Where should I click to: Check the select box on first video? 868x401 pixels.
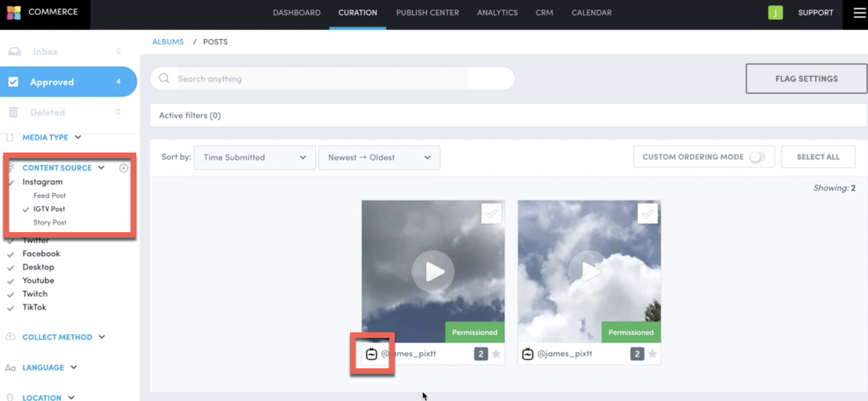click(x=491, y=214)
